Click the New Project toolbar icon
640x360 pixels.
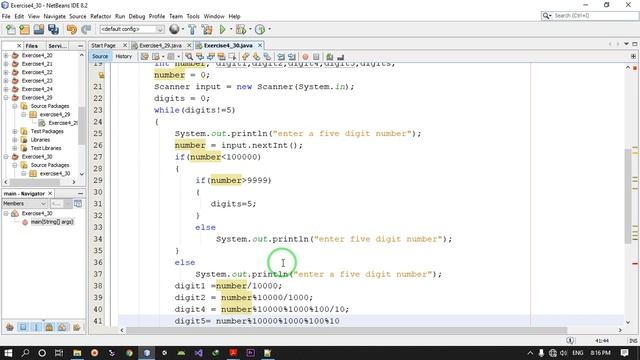24,29
